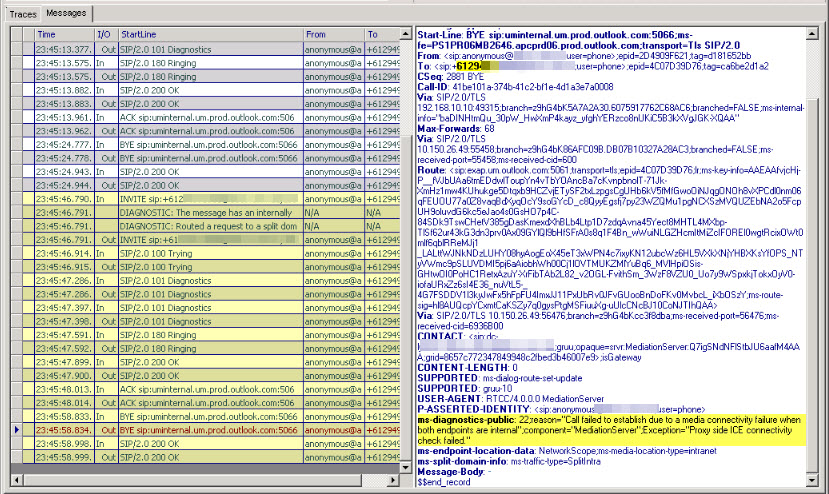Click the message list's horizontal left scroll arrow
The height and width of the screenshot is (494, 829).
tap(17, 480)
